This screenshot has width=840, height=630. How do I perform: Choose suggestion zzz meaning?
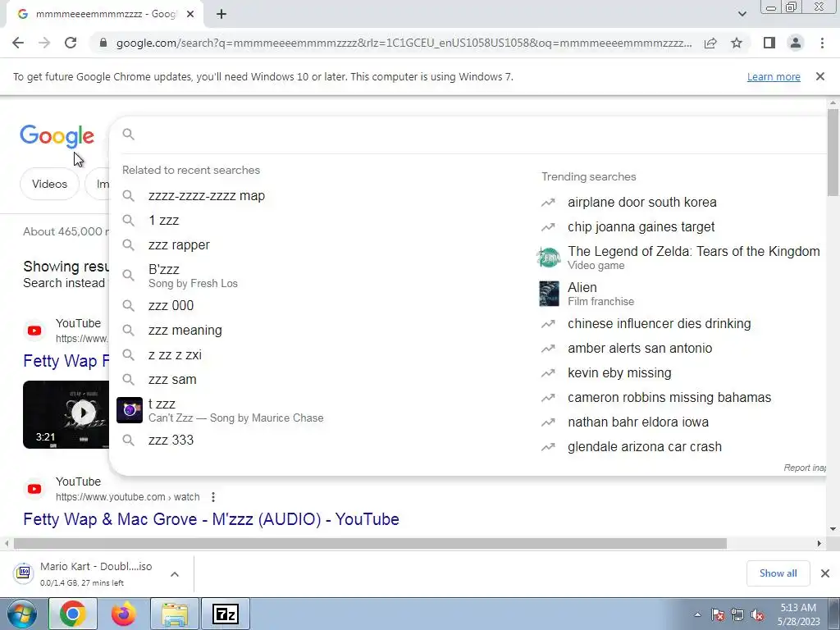[185, 330]
